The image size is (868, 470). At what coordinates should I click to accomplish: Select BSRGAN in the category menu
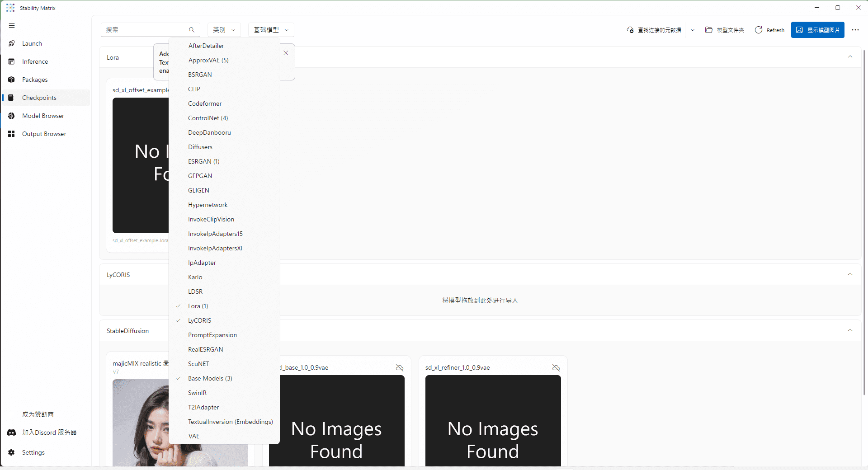pyautogui.click(x=224, y=75)
